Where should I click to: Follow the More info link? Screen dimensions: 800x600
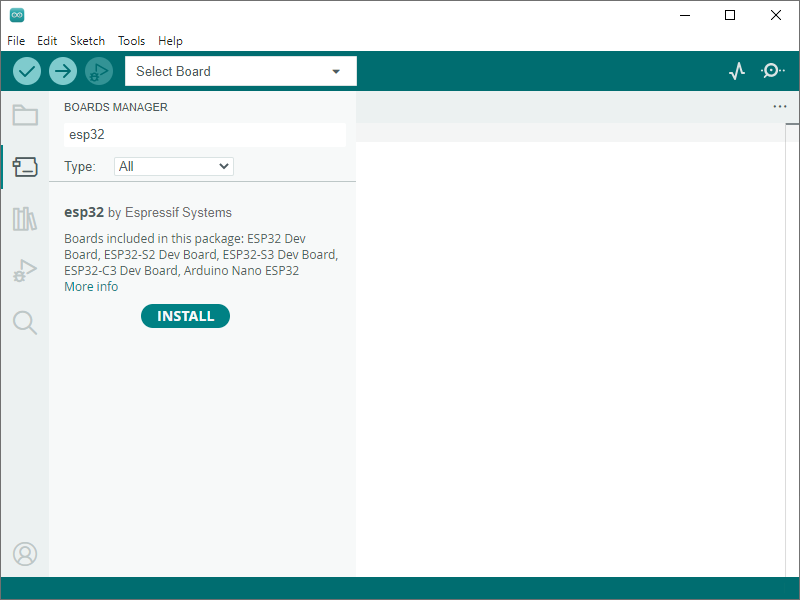pyautogui.click(x=91, y=287)
